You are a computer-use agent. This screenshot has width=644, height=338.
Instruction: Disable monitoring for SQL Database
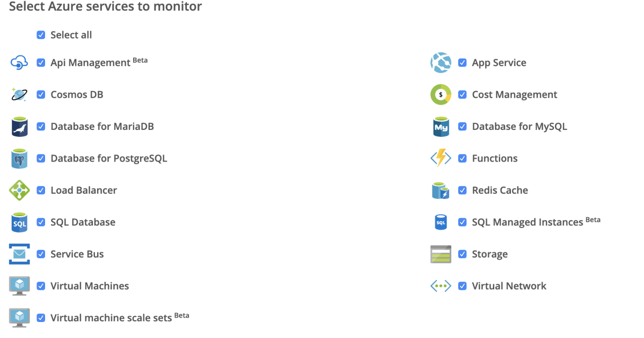(41, 222)
